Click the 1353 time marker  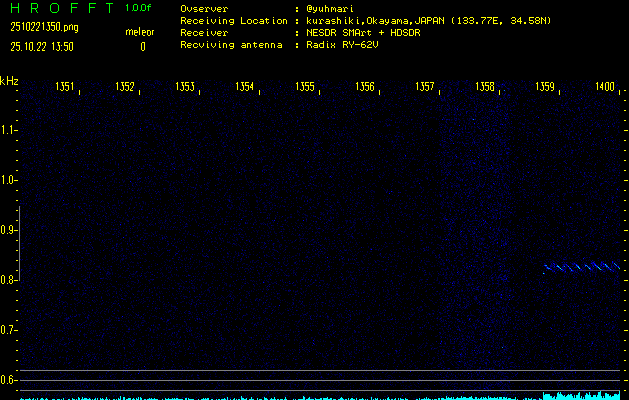[185, 87]
